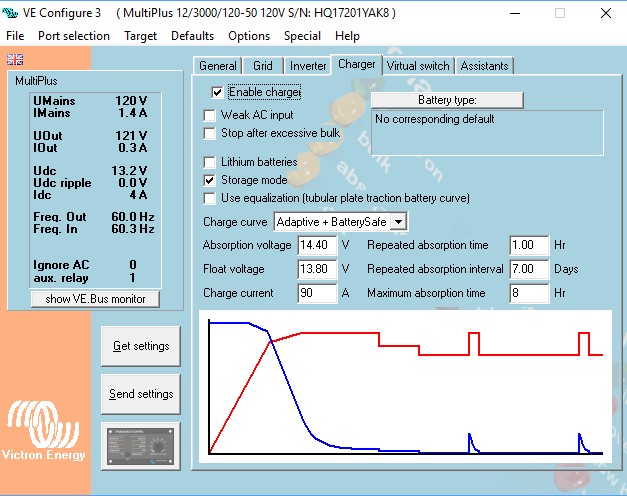627x496 pixels.
Task: Open the Help menu
Action: coord(347,36)
